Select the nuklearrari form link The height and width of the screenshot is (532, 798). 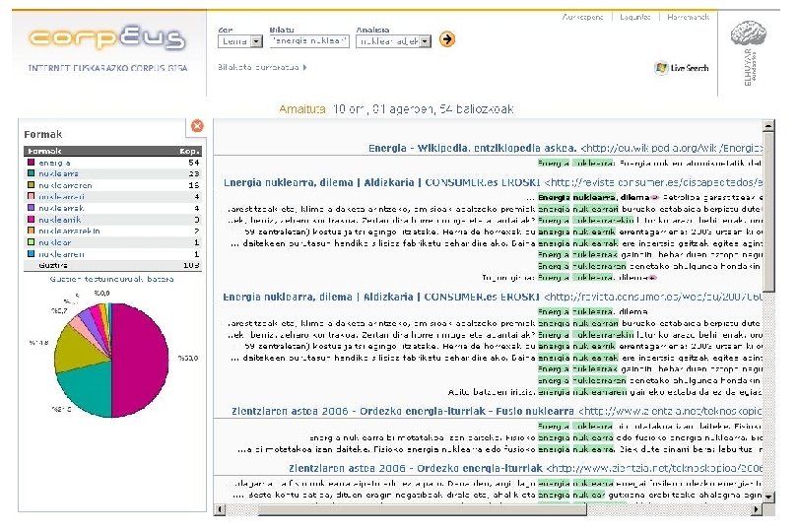coord(62,196)
